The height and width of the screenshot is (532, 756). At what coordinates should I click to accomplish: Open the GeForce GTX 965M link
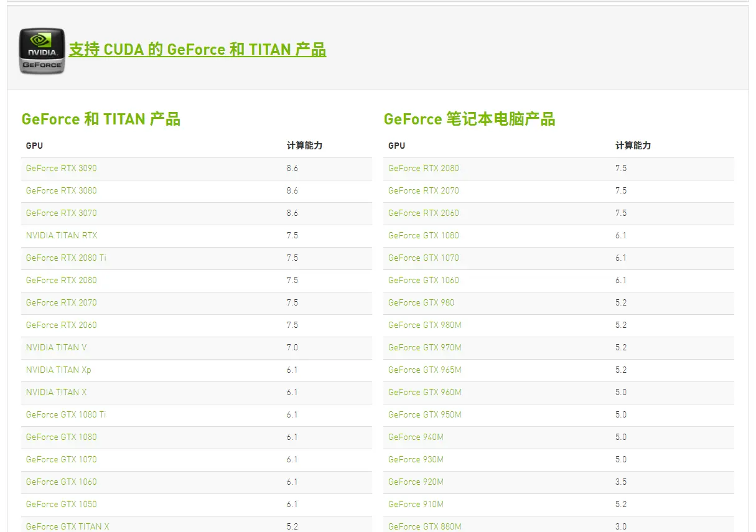[425, 370]
